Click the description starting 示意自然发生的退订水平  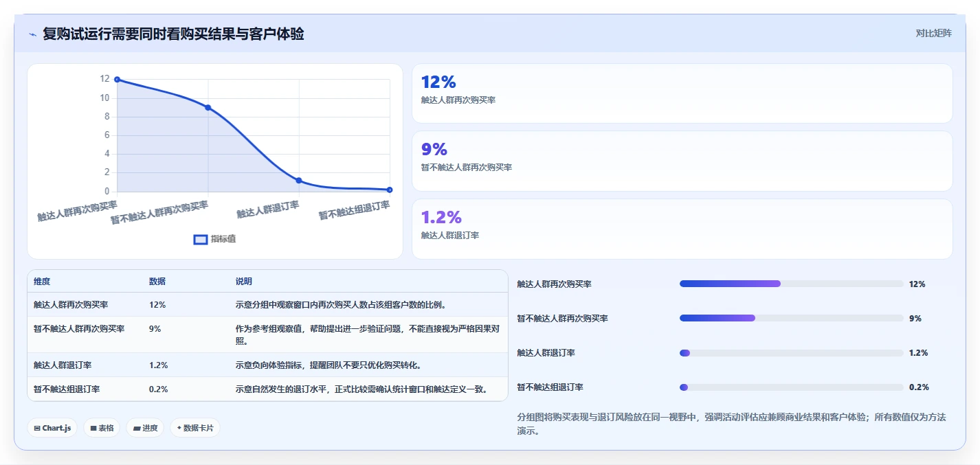362,389
